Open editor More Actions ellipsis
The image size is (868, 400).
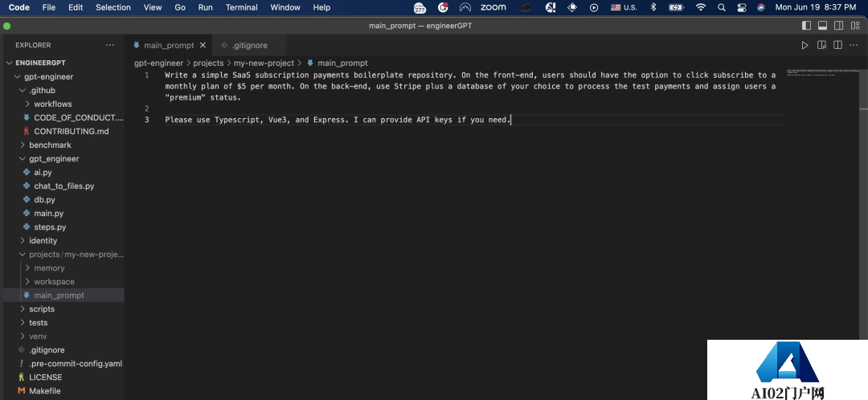854,46
